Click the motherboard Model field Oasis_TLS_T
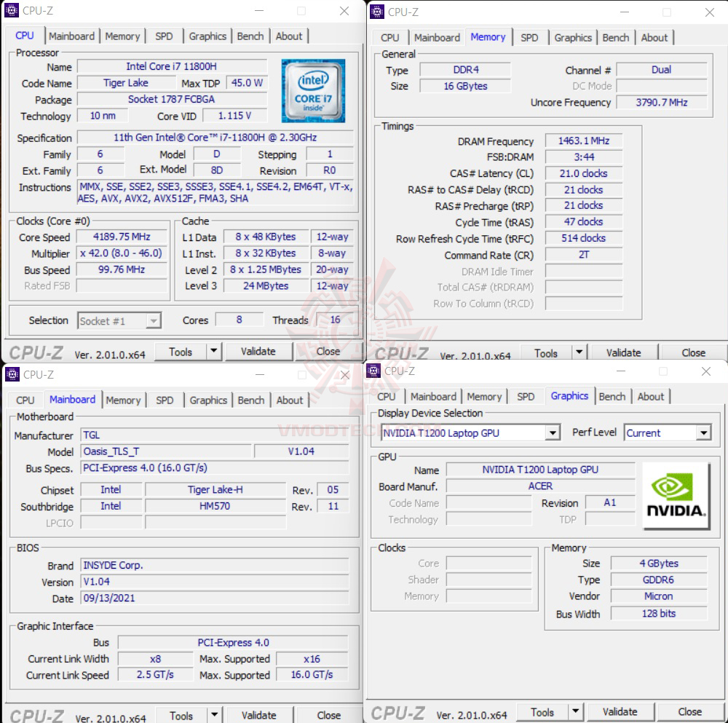 (x=166, y=451)
